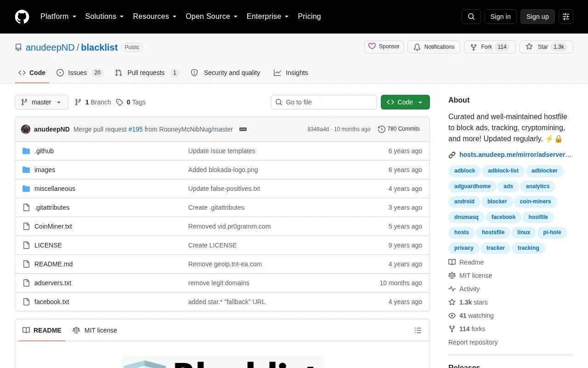Click Sign in button

click(500, 17)
